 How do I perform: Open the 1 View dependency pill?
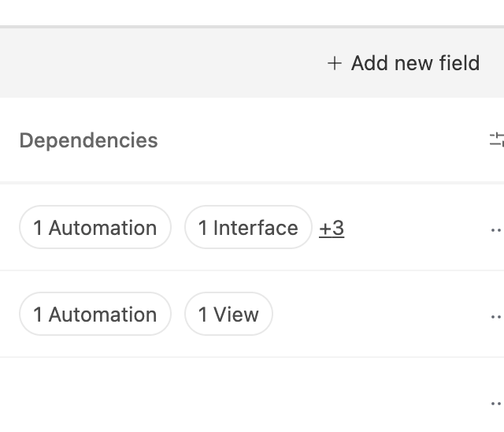pos(228,314)
